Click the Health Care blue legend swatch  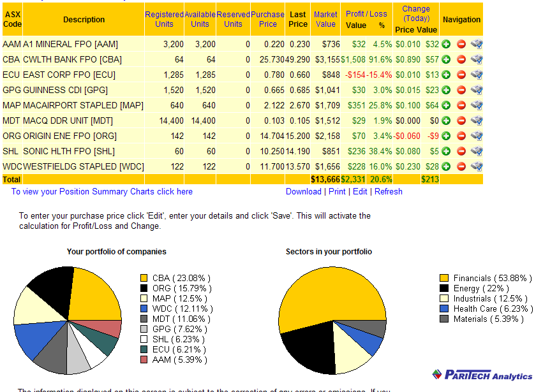444,309
